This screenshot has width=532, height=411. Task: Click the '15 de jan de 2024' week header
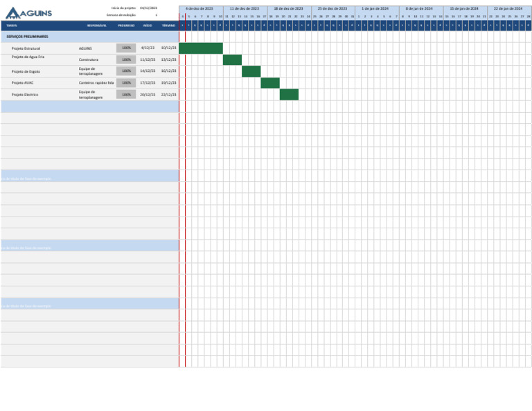click(x=464, y=8)
